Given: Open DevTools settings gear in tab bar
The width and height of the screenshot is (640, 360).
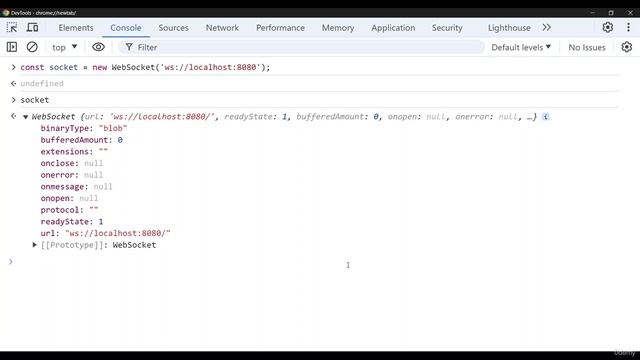Looking at the screenshot, I should (607, 27).
